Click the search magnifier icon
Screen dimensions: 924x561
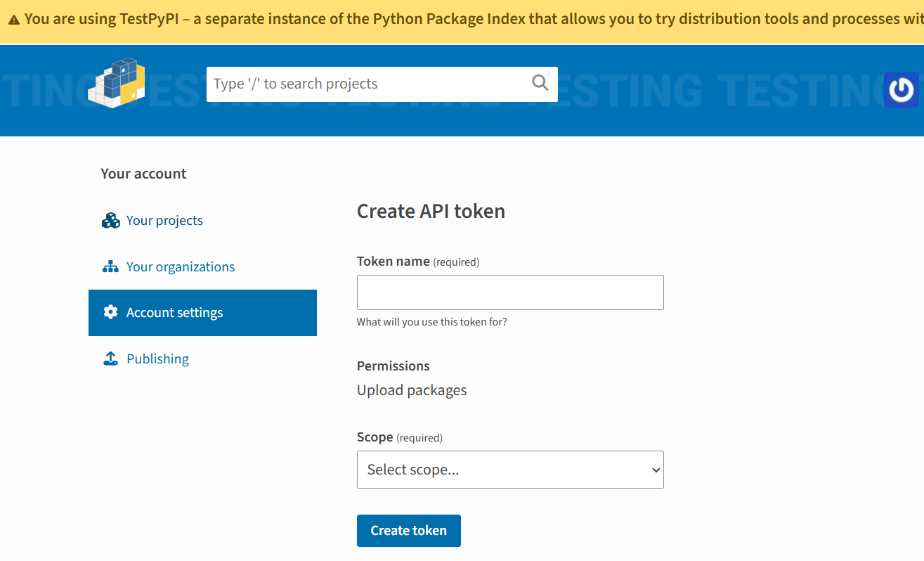(x=540, y=83)
